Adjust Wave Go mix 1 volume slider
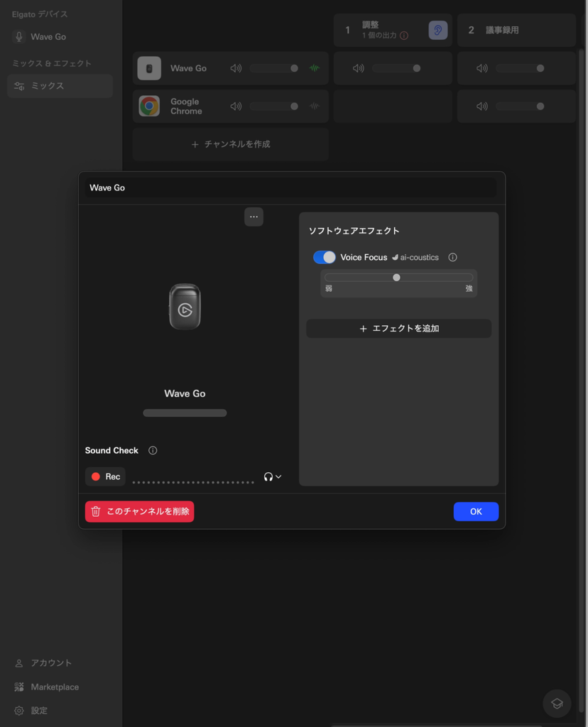 tap(397, 69)
